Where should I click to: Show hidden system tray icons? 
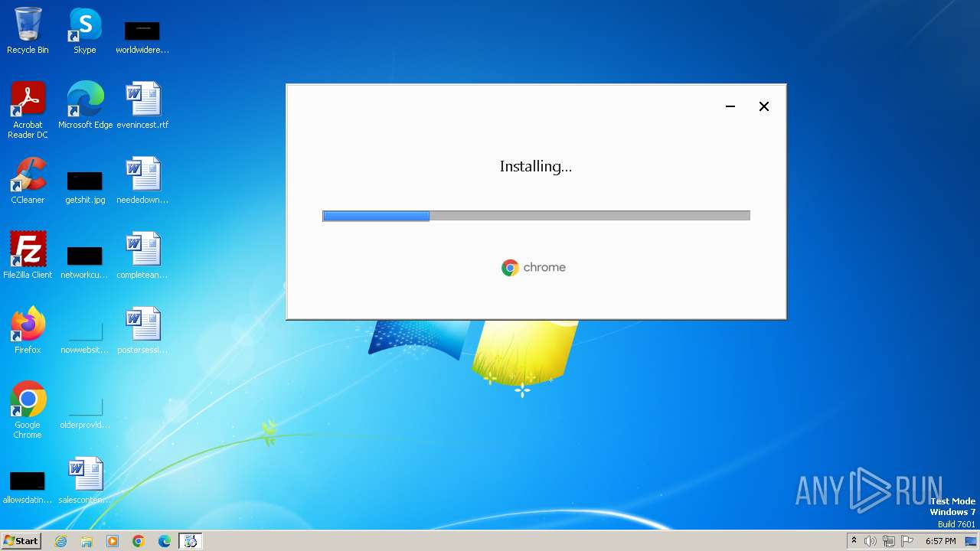854,541
